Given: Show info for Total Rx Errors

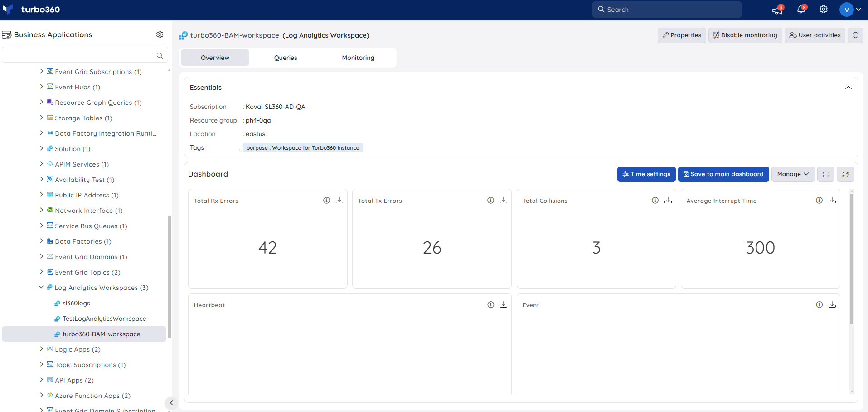Looking at the screenshot, I should [326, 201].
